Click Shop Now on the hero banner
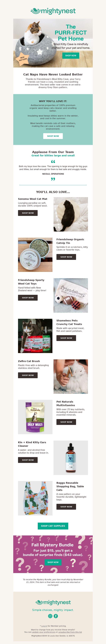The height and width of the screenshot is (644, 106). (x=71, y=55)
